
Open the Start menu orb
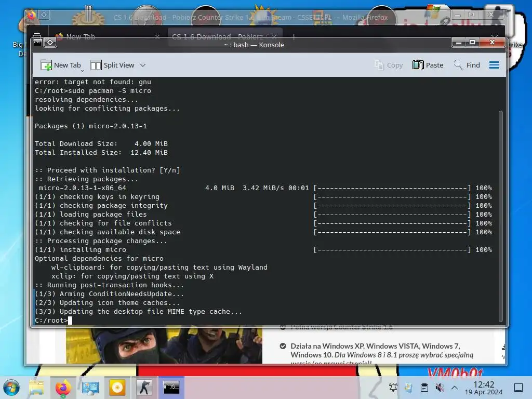tap(11, 388)
